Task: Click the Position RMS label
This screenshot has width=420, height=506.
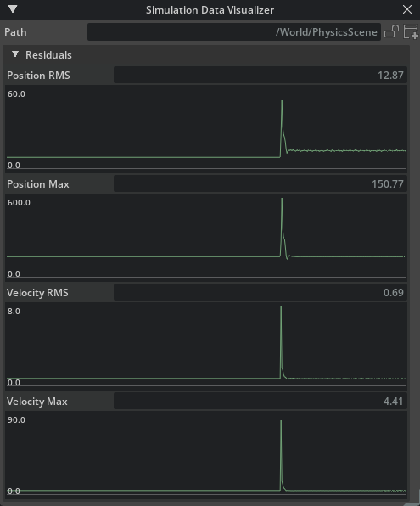Action: (x=38, y=76)
